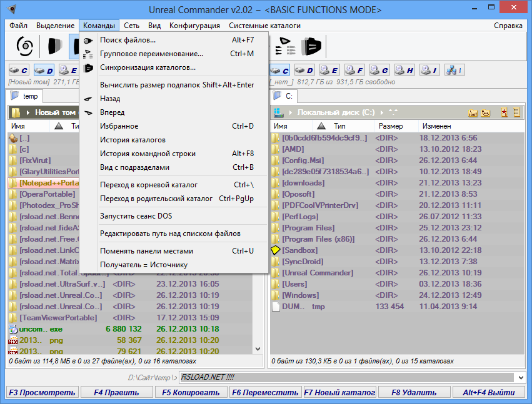Screen dimensions: 532x404
Task: Open the Системные каталоги menu
Action: click(264, 26)
